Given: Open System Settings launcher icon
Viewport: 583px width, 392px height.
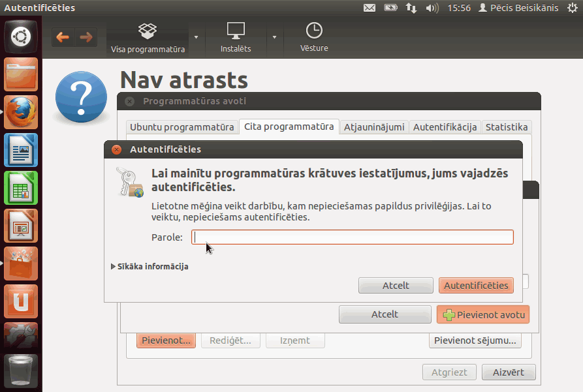Looking at the screenshot, I should pyautogui.click(x=21, y=335).
